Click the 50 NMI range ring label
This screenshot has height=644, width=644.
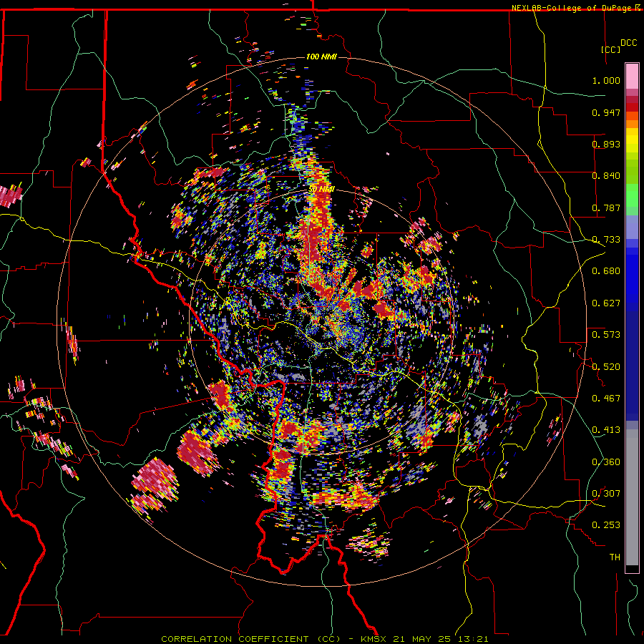pos(322,190)
